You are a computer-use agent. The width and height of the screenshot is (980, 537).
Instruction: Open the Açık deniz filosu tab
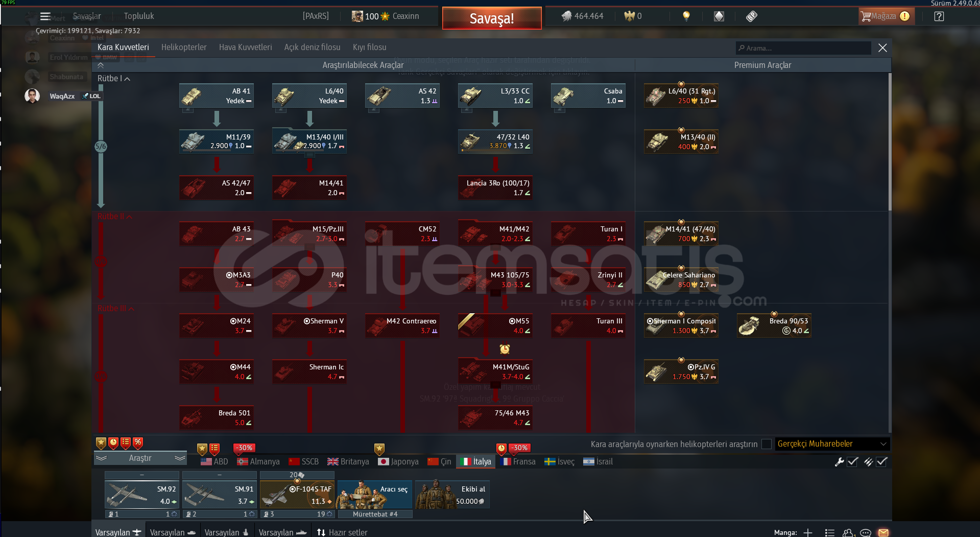tap(313, 48)
